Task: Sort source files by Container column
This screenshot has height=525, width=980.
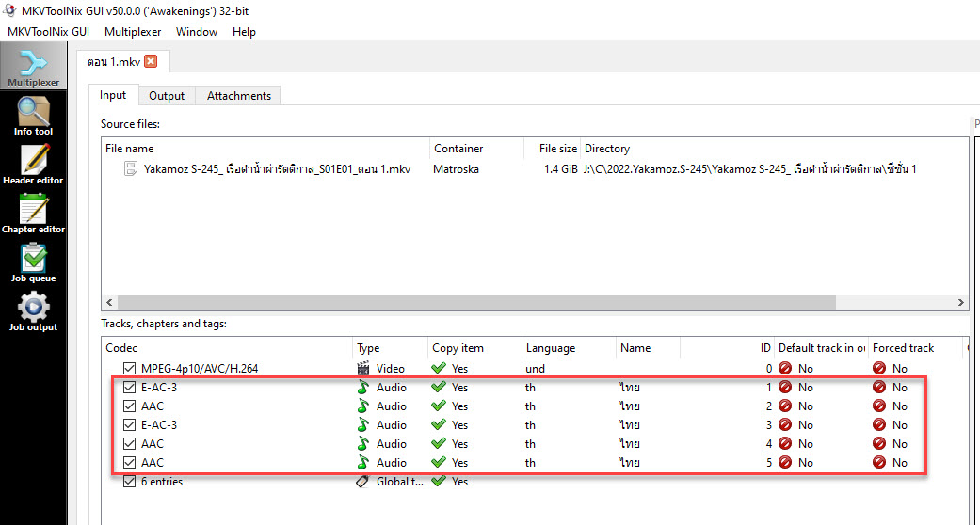Action: [476, 149]
